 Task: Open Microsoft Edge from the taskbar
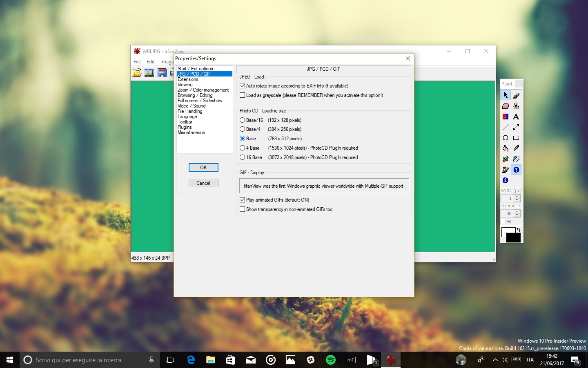[x=191, y=360]
